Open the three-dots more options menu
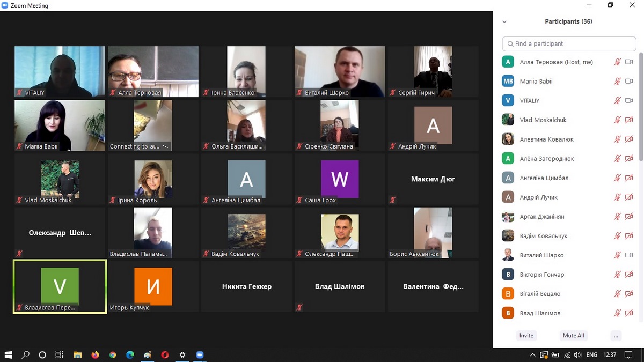 616,336
